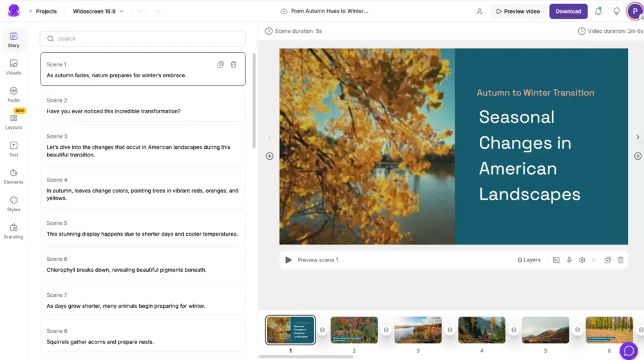Open the chat support bubble

[x=629, y=350]
